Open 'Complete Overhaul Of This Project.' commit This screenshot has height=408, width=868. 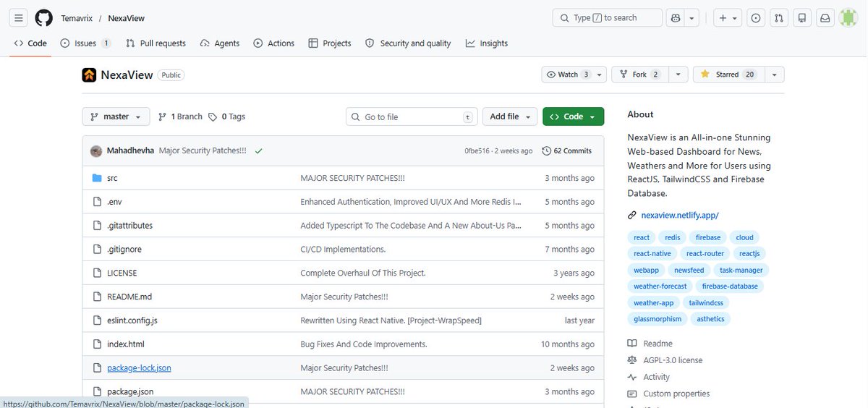click(x=363, y=273)
